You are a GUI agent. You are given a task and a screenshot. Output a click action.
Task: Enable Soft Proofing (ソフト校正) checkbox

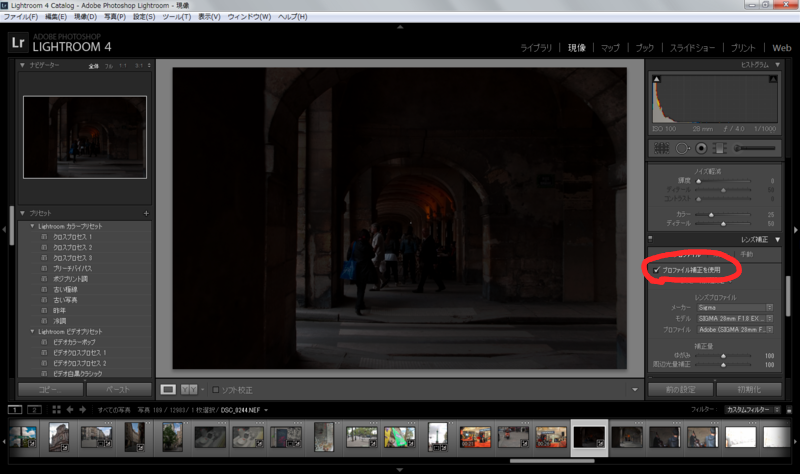tap(216, 390)
